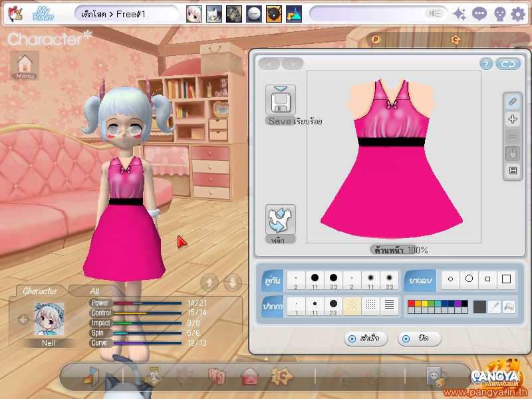532x399 pixels.
Task: Select the horizontal lines pattern pen
Action: (389, 307)
